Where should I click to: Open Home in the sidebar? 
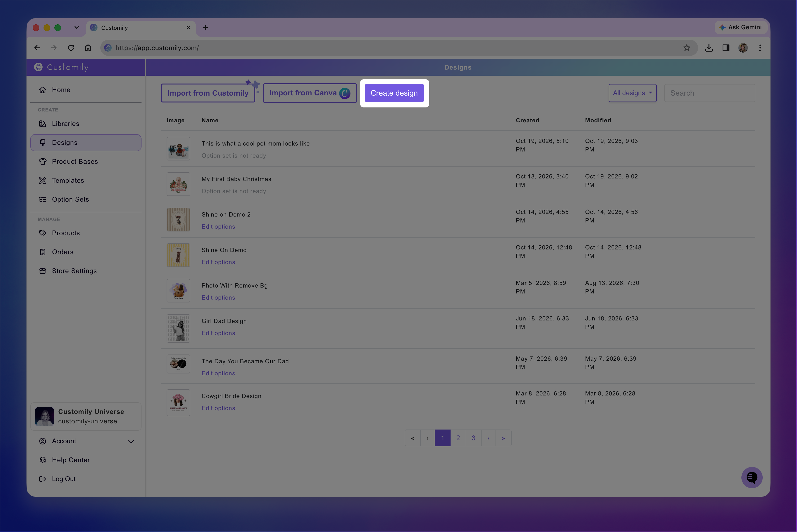tap(86, 90)
